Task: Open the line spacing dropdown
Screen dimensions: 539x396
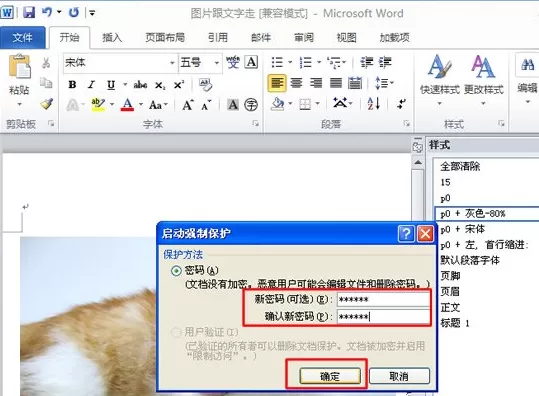Action: pos(384,83)
